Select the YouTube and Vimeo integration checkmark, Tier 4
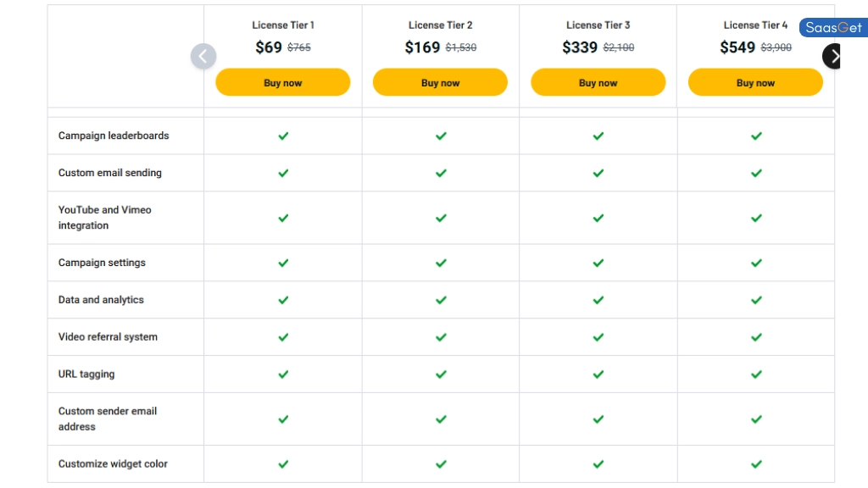 click(x=755, y=218)
